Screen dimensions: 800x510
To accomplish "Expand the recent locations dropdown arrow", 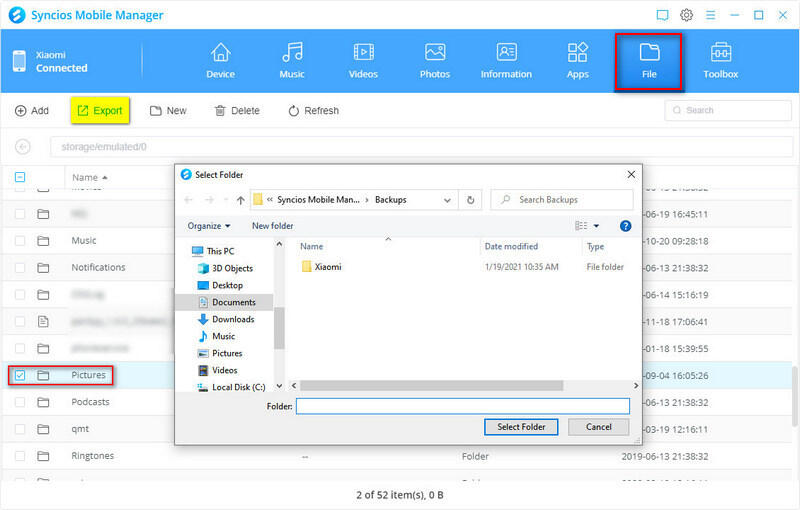I will pyautogui.click(x=226, y=200).
